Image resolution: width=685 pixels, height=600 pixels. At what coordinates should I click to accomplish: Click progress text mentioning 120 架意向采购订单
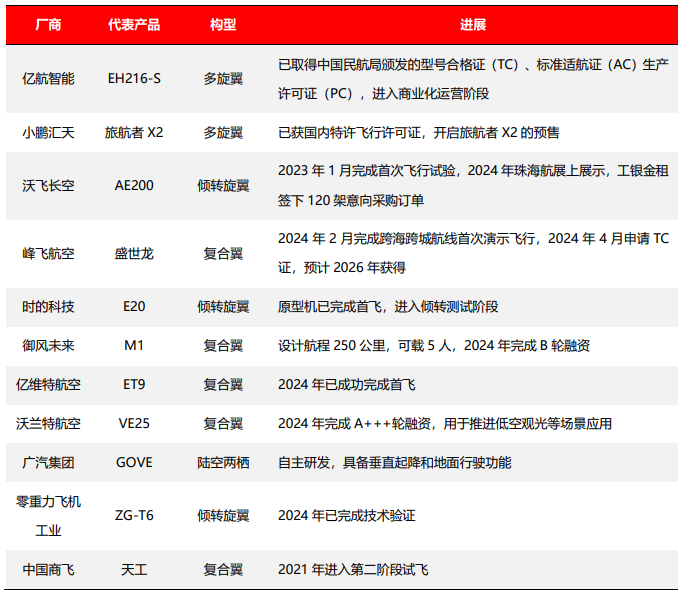coord(473,186)
